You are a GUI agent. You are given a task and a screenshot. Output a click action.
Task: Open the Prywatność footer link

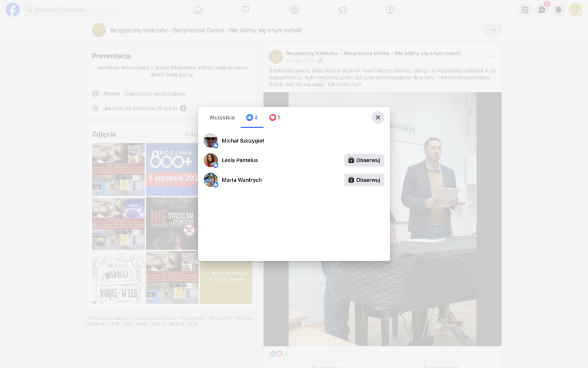tap(192, 318)
